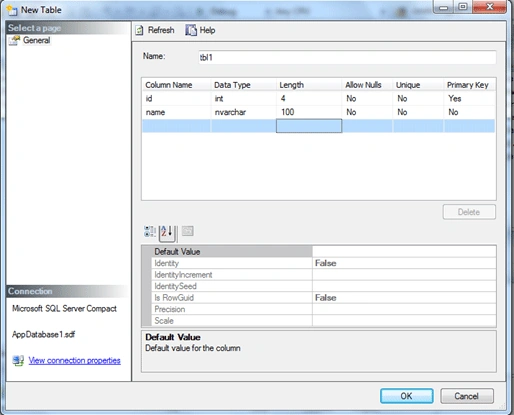Select the 'id' column name cell
Screen dimensions: 514x415
(176, 99)
